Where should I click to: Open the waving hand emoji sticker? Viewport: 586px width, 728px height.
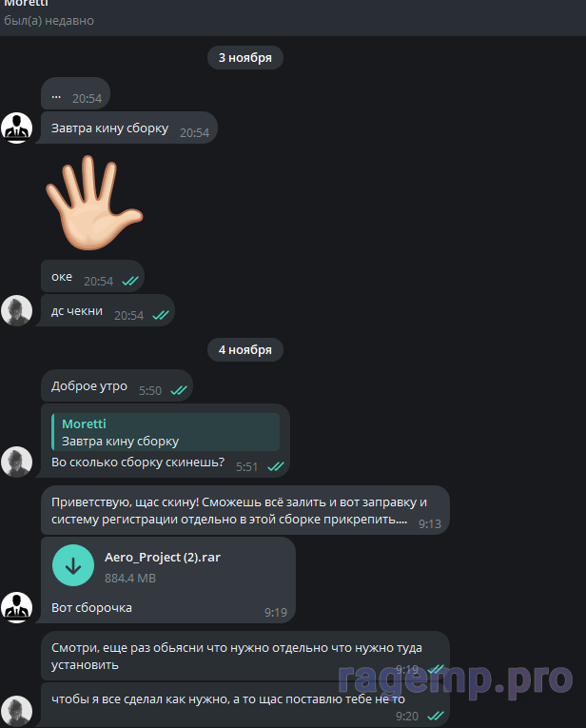pos(94,202)
